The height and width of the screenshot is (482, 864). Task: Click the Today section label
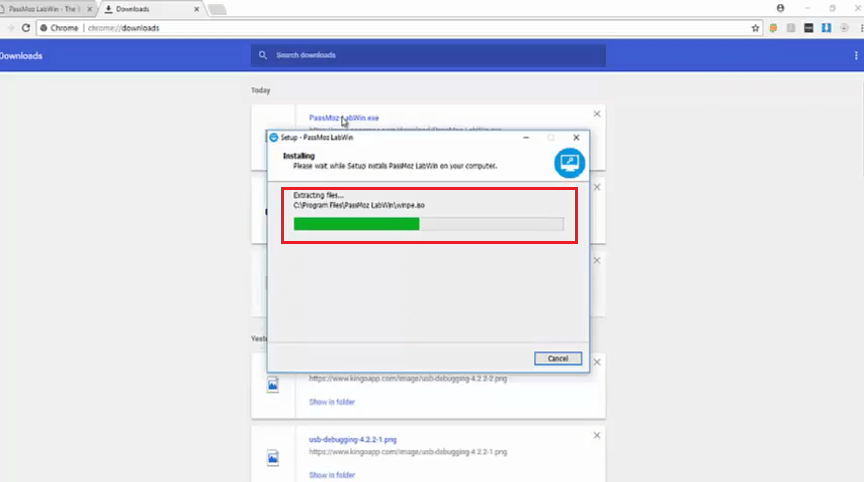[x=261, y=90]
